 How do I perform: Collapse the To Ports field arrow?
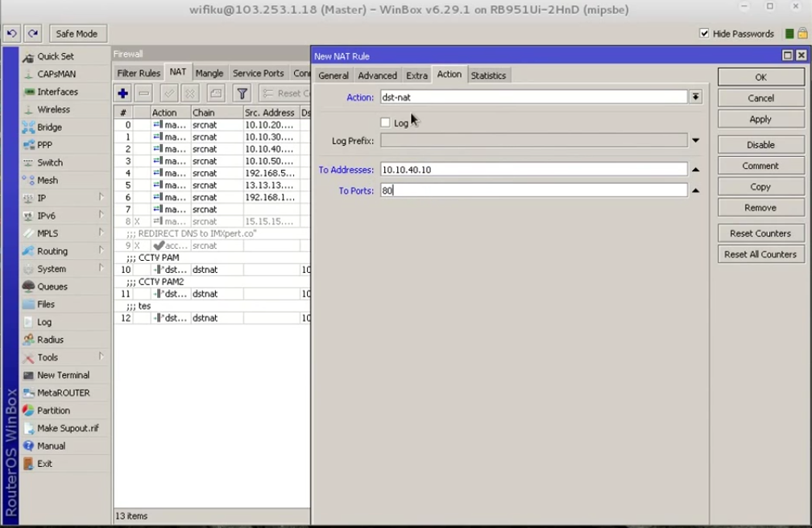coord(695,191)
